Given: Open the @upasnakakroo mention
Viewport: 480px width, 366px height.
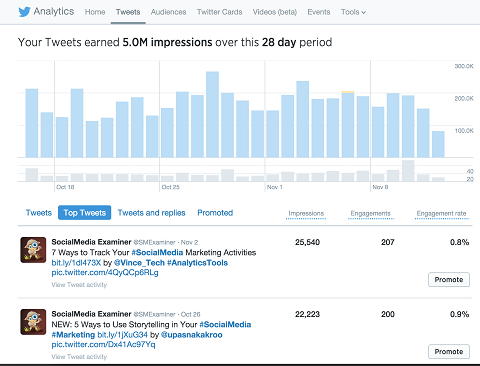Looking at the screenshot, I should click(x=192, y=335).
